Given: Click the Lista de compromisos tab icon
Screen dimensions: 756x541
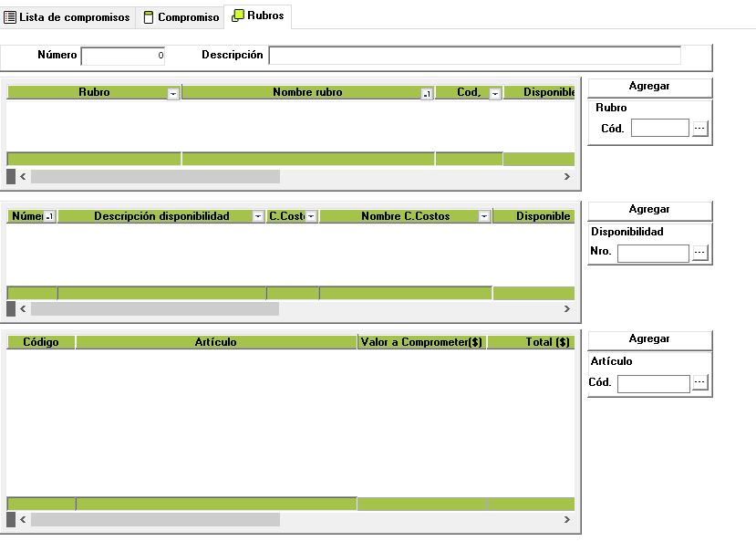Looking at the screenshot, I should pos(10,17).
